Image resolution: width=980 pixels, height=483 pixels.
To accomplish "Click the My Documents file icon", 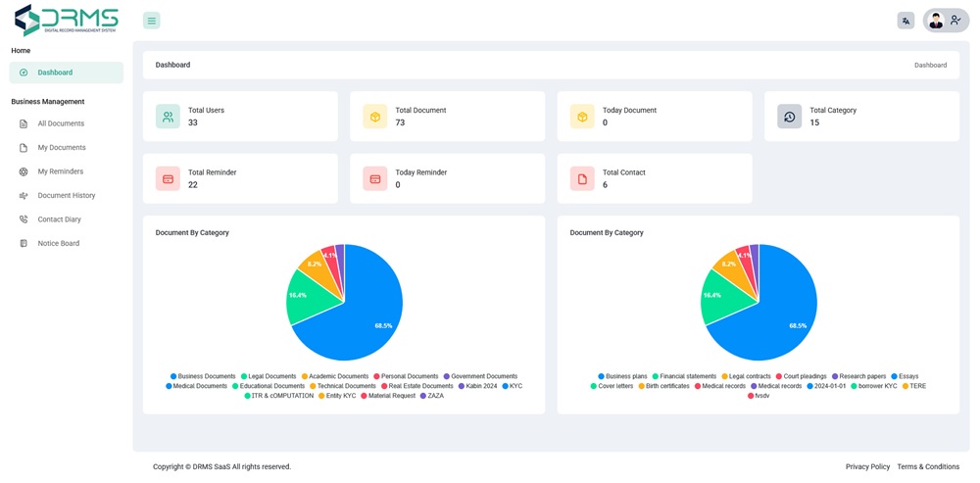I will (x=24, y=148).
